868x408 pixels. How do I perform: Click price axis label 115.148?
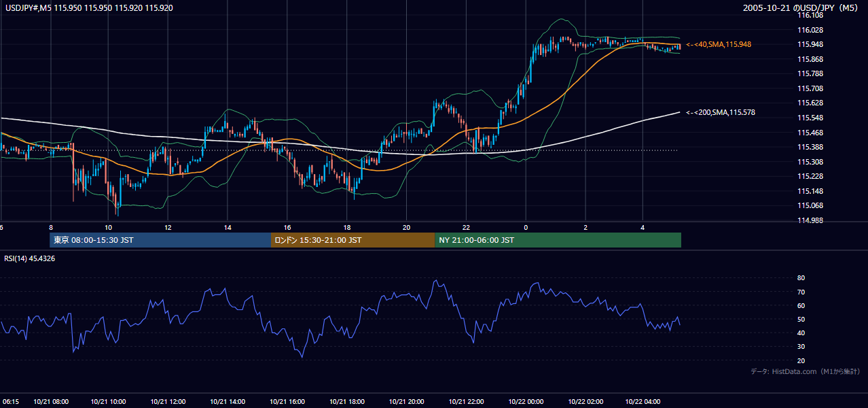pyautogui.click(x=810, y=191)
